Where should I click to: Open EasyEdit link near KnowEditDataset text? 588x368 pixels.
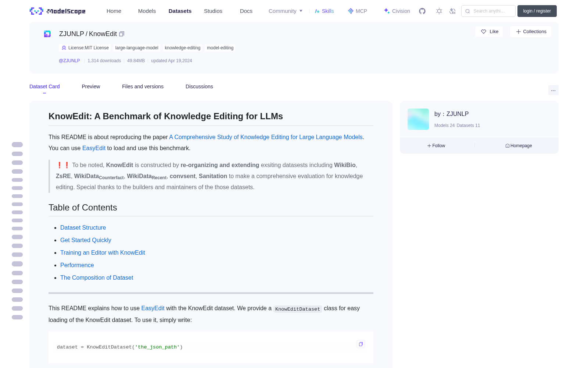(153, 308)
